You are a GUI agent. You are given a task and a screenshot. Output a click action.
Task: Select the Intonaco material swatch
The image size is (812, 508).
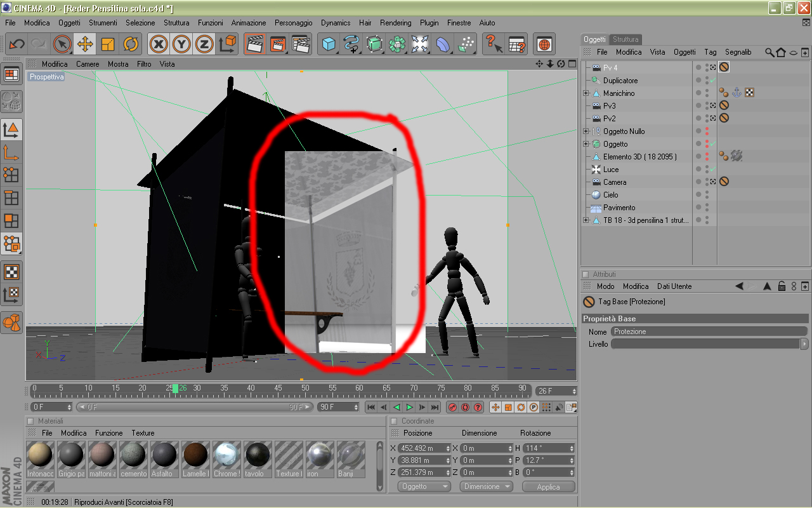coord(41,460)
